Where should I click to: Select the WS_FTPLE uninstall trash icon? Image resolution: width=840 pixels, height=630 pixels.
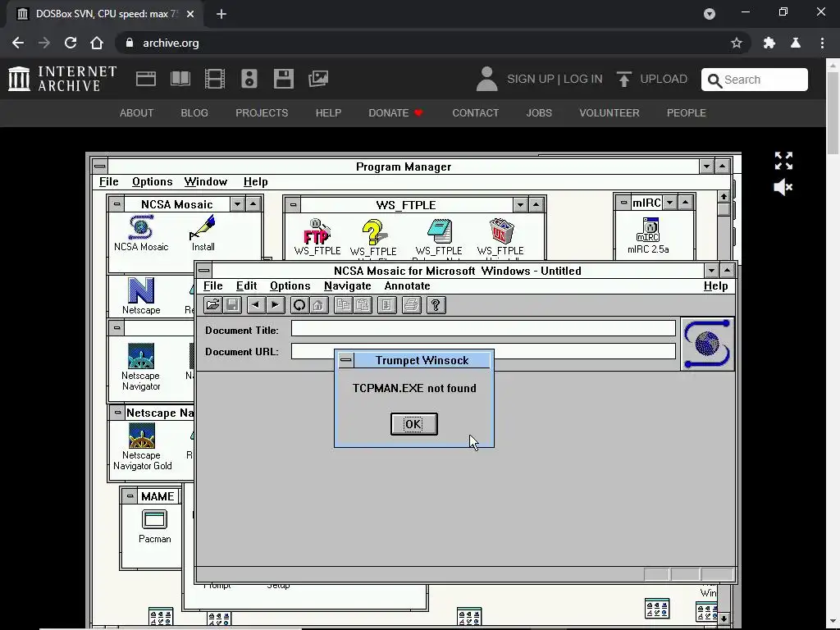[x=501, y=231]
